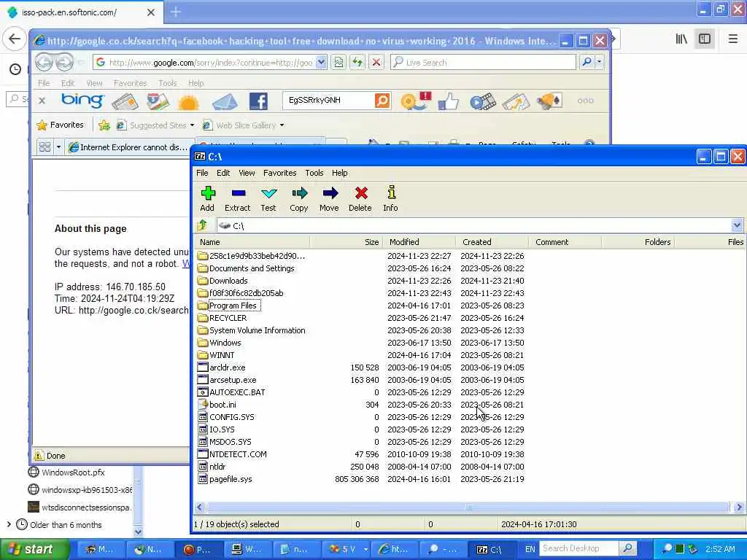Open the IE Quick Tabs dropdown arrow

coord(58,147)
